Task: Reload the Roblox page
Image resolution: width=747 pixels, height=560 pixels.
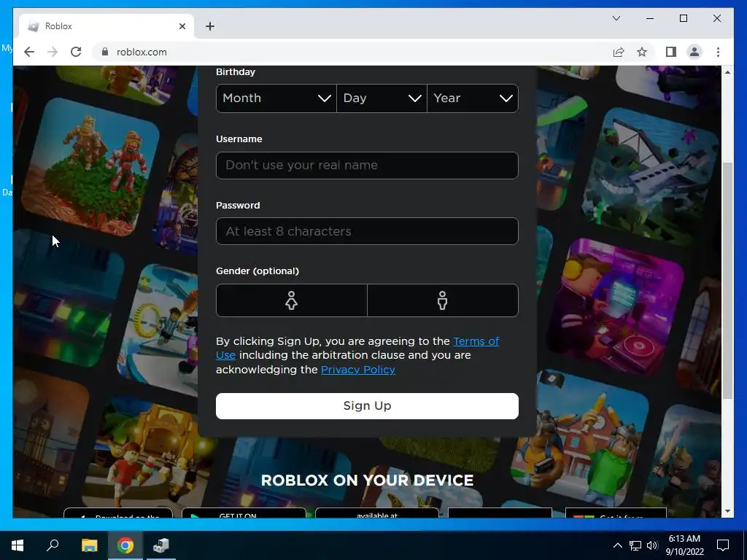Action: tap(76, 52)
